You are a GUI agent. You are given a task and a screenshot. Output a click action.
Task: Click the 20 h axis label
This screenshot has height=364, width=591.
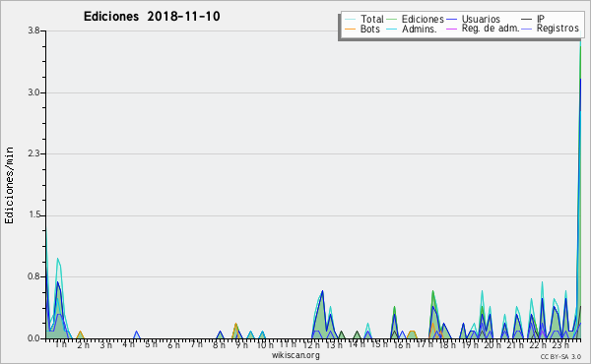(492, 344)
